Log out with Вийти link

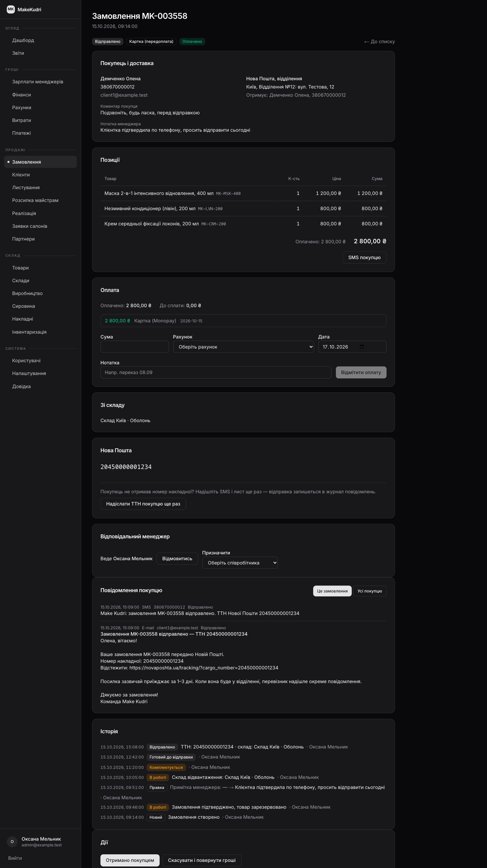click(x=15, y=858)
